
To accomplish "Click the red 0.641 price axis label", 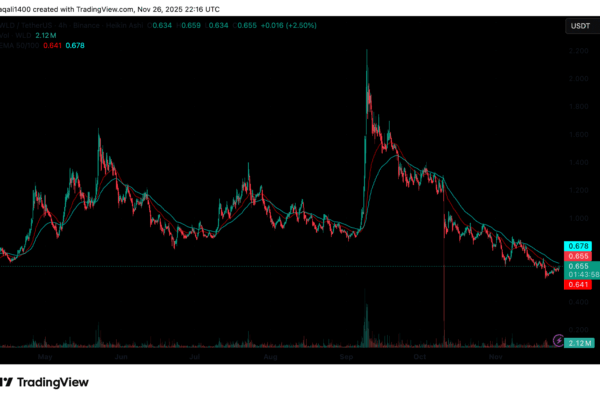I will tap(578, 285).
